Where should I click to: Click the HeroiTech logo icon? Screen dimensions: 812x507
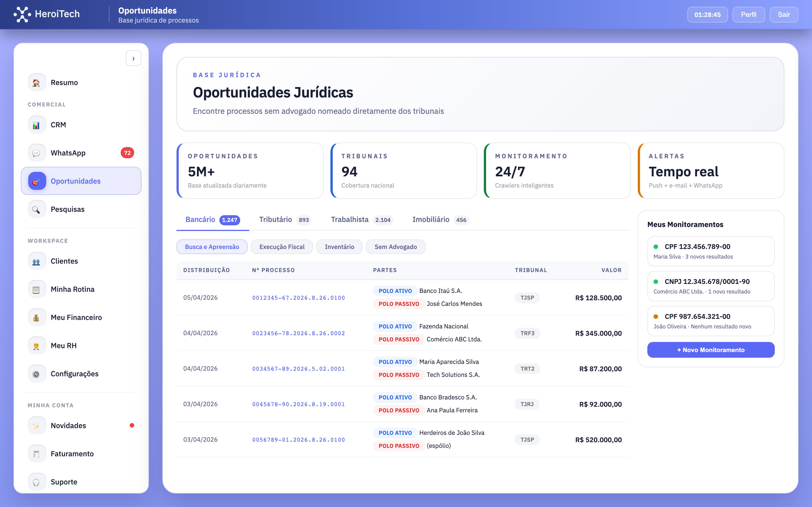pyautogui.click(x=22, y=14)
